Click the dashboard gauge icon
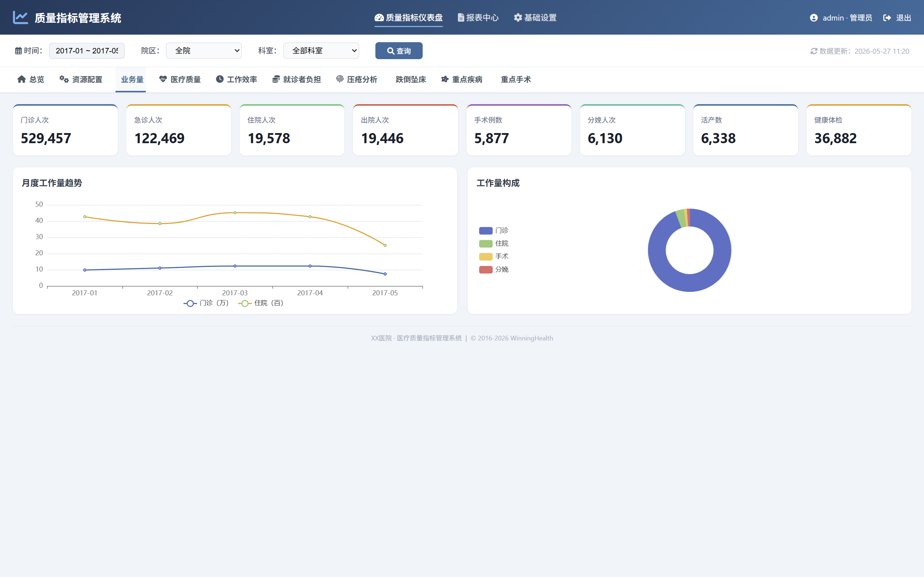 (x=379, y=18)
